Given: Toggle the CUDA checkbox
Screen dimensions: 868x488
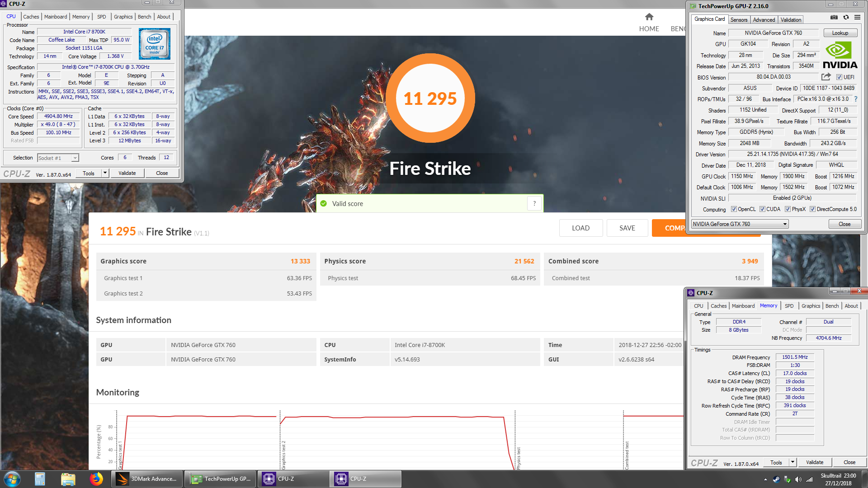Looking at the screenshot, I should pyautogui.click(x=762, y=209).
